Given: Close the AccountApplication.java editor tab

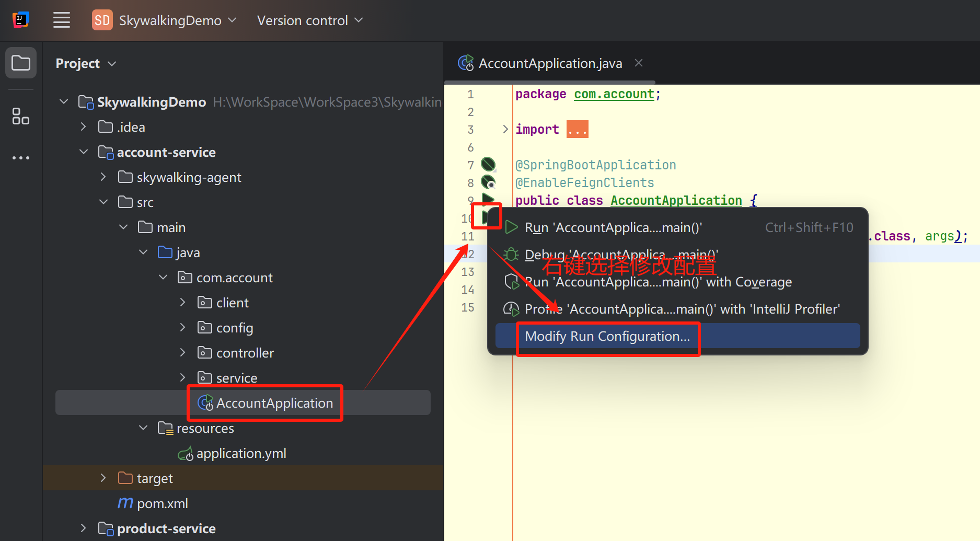Looking at the screenshot, I should pos(638,63).
